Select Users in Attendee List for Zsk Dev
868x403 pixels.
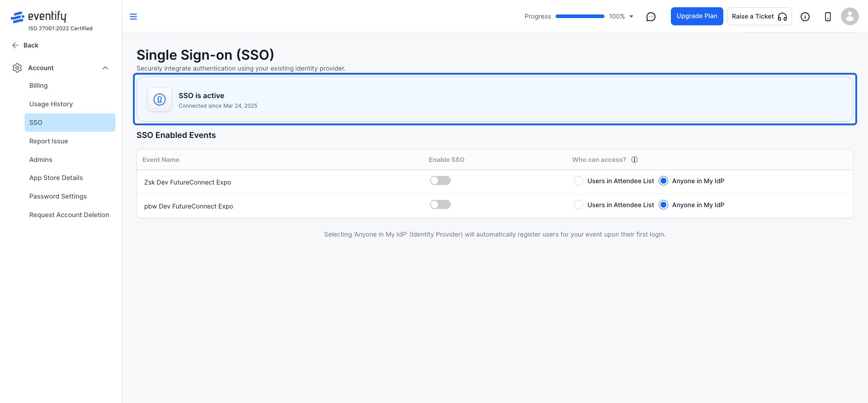[578, 181]
